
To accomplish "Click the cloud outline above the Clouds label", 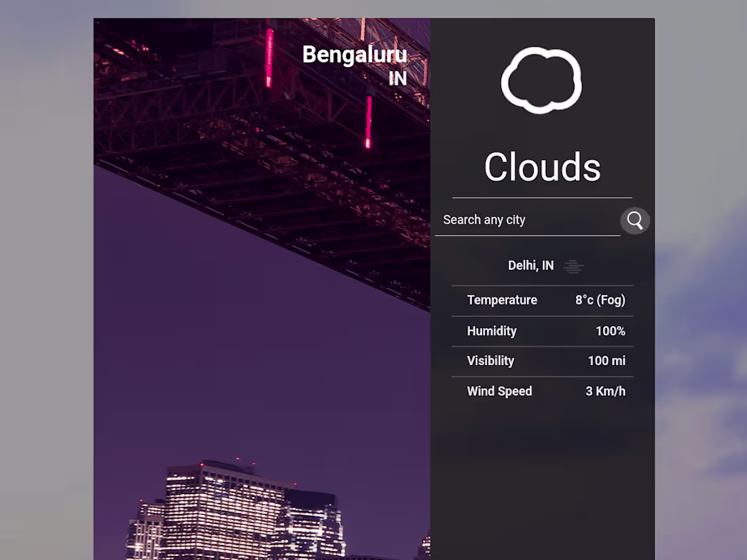I will (x=541, y=78).
